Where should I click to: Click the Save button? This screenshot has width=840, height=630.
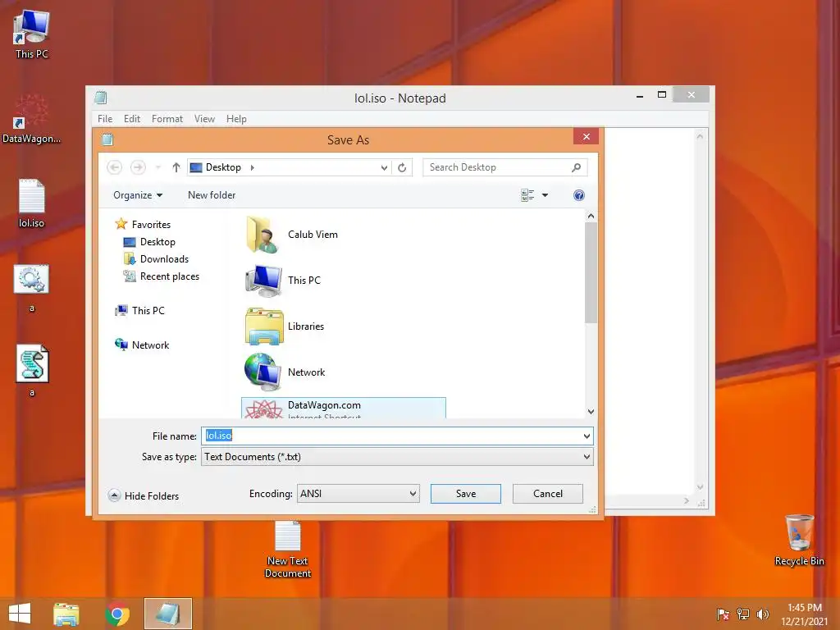coord(466,493)
